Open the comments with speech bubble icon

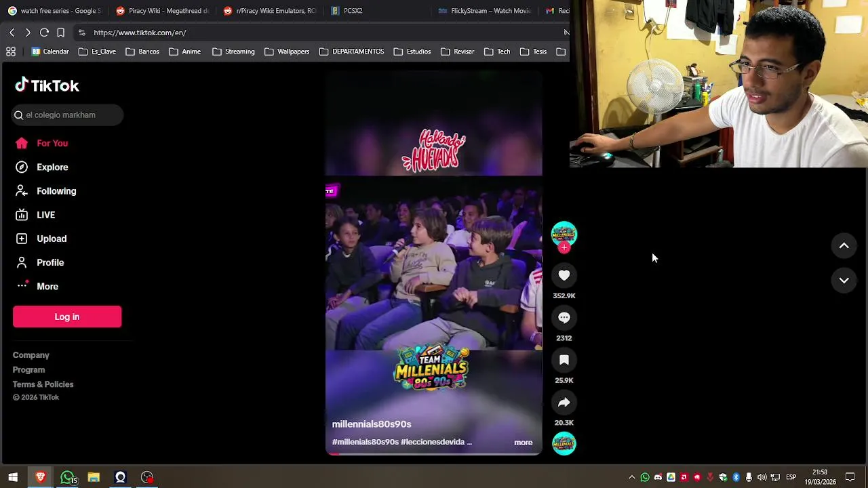tap(564, 317)
